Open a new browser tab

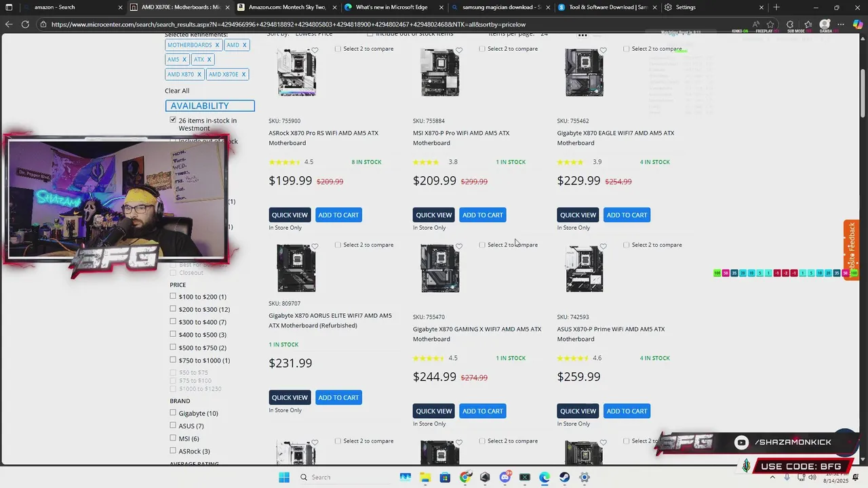click(776, 7)
